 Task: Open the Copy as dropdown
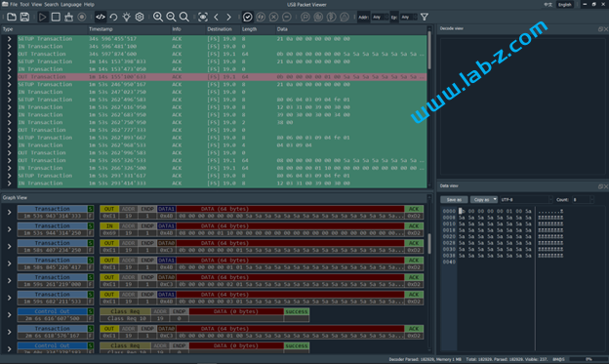click(x=483, y=200)
